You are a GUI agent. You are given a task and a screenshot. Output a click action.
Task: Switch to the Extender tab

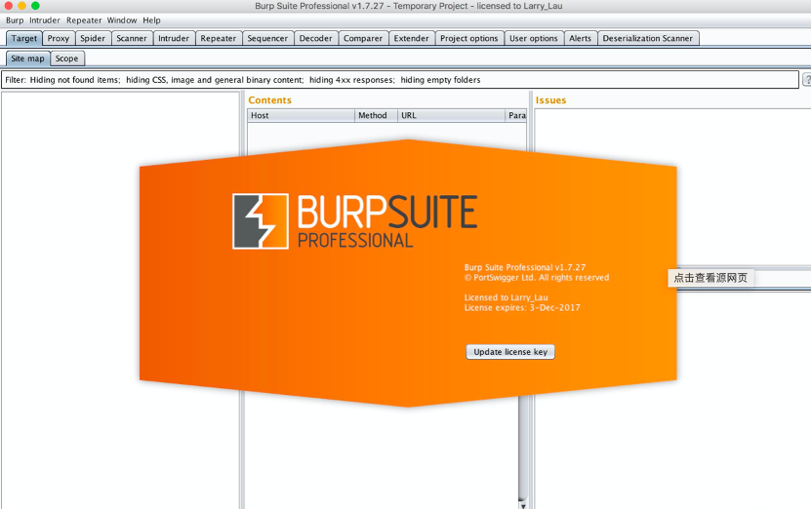[411, 38]
